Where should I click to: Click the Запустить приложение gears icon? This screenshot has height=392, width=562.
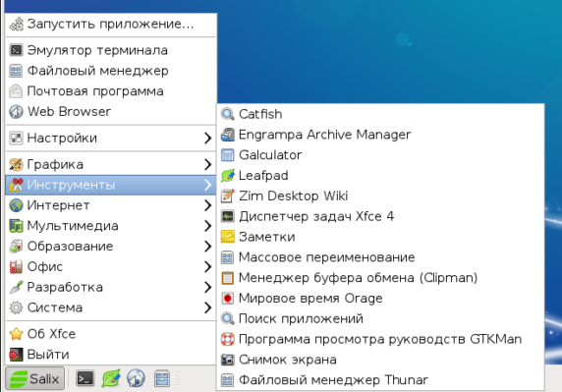(16, 24)
